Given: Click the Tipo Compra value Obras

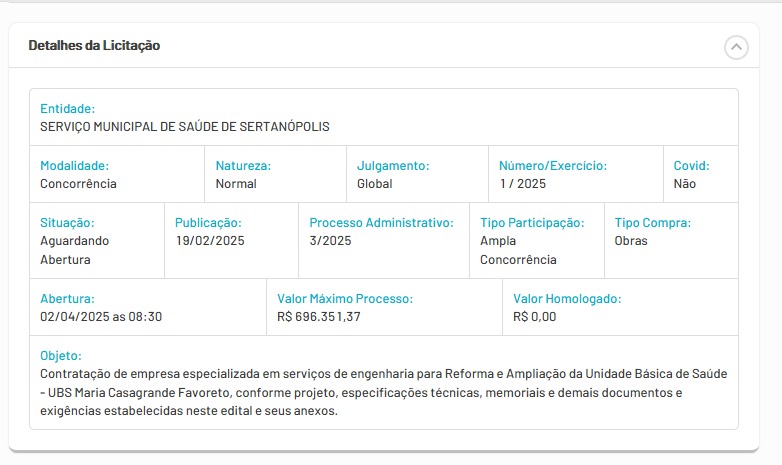Looking at the screenshot, I should coord(630,241).
